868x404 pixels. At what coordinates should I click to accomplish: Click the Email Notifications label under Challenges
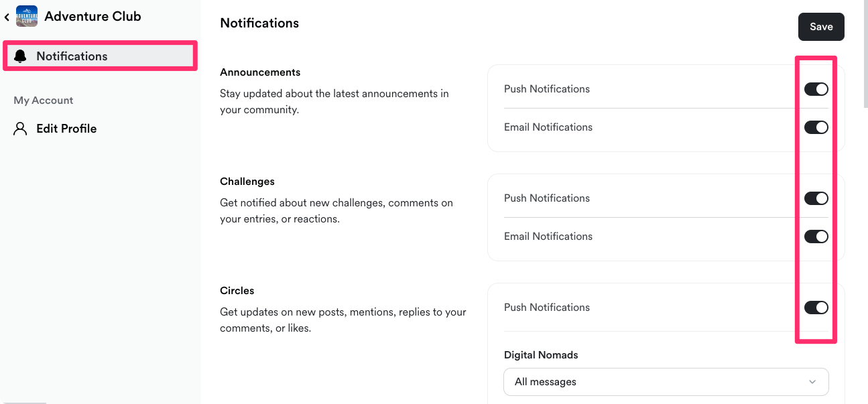coord(548,237)
